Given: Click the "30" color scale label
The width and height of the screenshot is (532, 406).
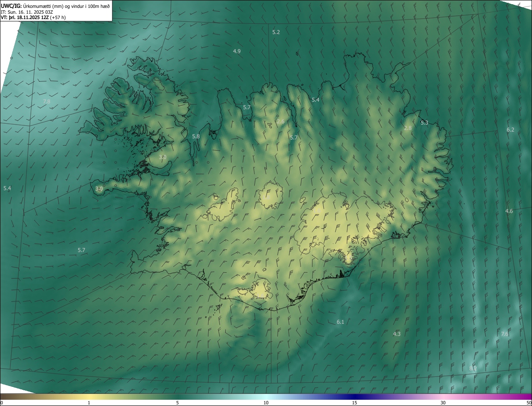Looking at the screenshot, I should (x=443, y=403).
